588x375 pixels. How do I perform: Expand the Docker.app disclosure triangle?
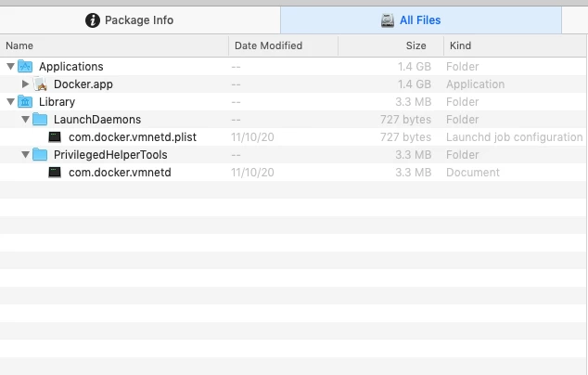coord(25,84)
